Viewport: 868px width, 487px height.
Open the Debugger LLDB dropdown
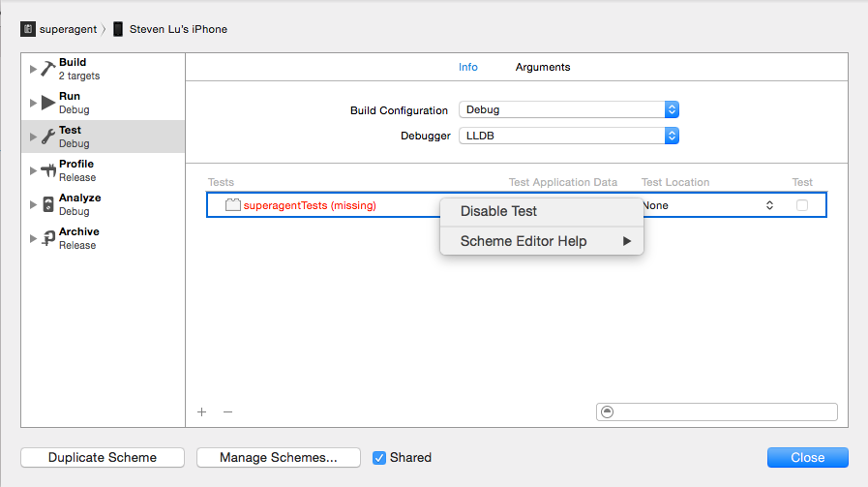click(568, 137)
